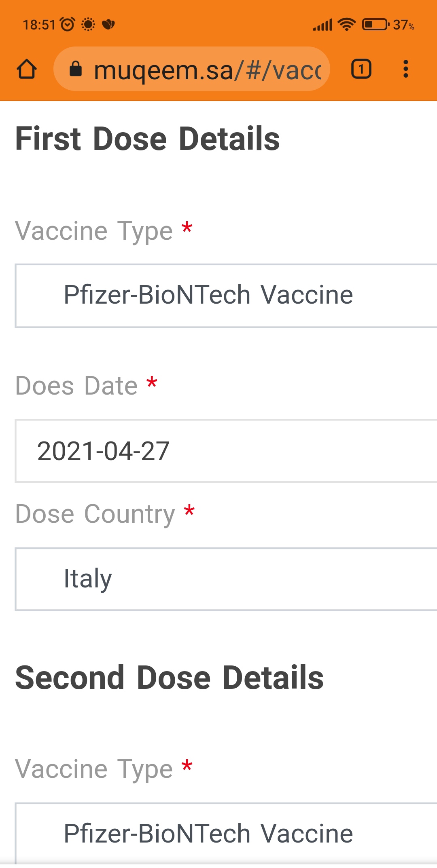Viewport: 437px width, 868px height.
Task: Open the First Dose Vaccine Type dropdown
Action: click(226, 296)
